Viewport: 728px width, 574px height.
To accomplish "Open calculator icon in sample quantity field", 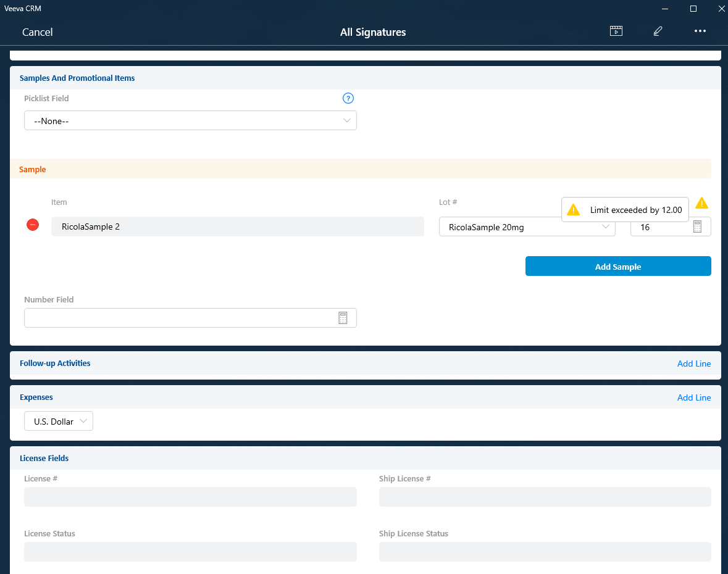I will pos(697,227).
